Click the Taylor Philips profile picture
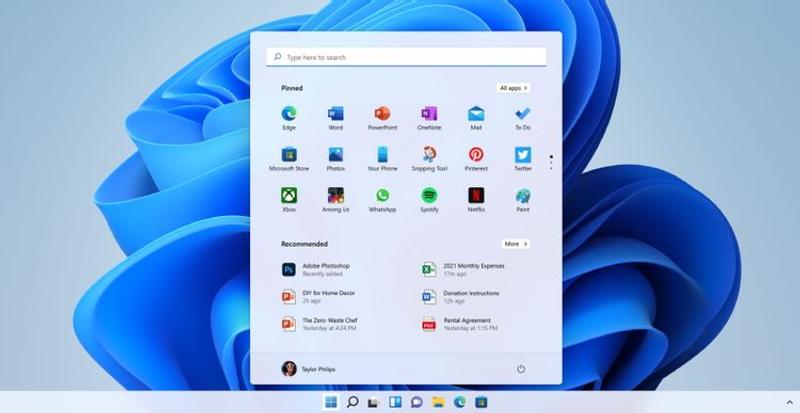The width and height of the screenshot is (800, 413). coord(289,369)
